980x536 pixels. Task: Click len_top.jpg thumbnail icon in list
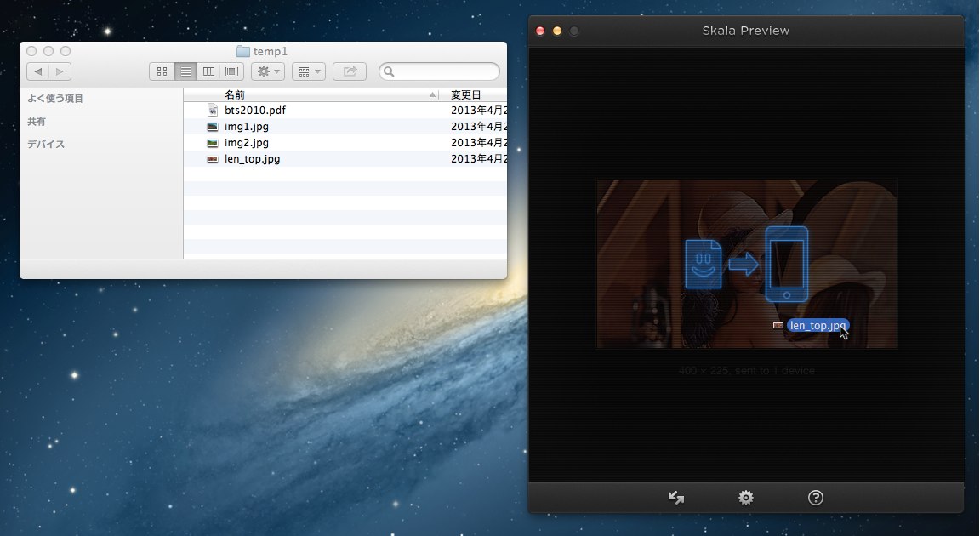tap(213, 159)
